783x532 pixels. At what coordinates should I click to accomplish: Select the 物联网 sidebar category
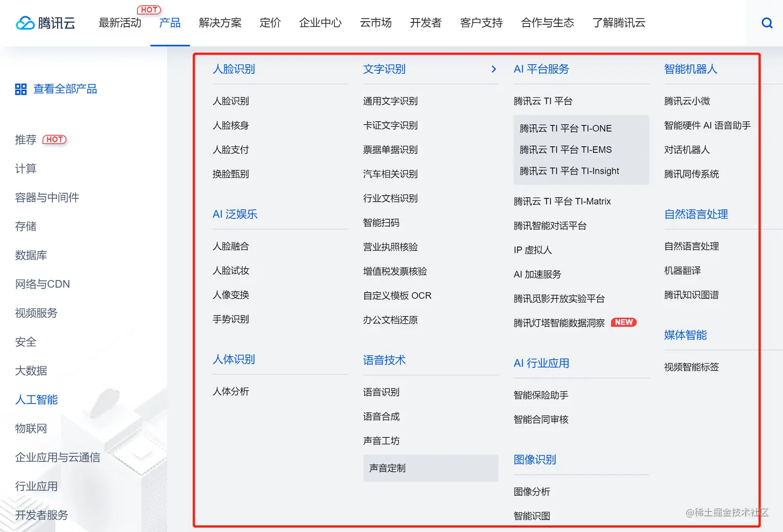click(x=31, y=428)
